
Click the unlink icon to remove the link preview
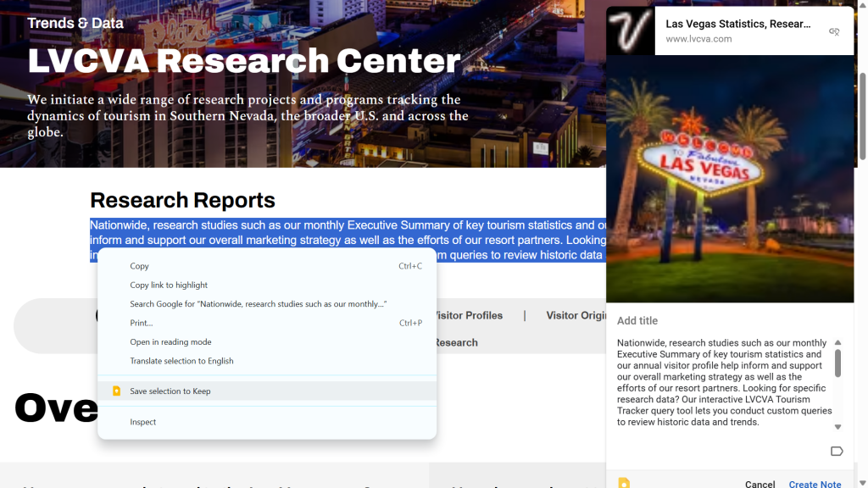pyautogui.click(x=834, y=30)
